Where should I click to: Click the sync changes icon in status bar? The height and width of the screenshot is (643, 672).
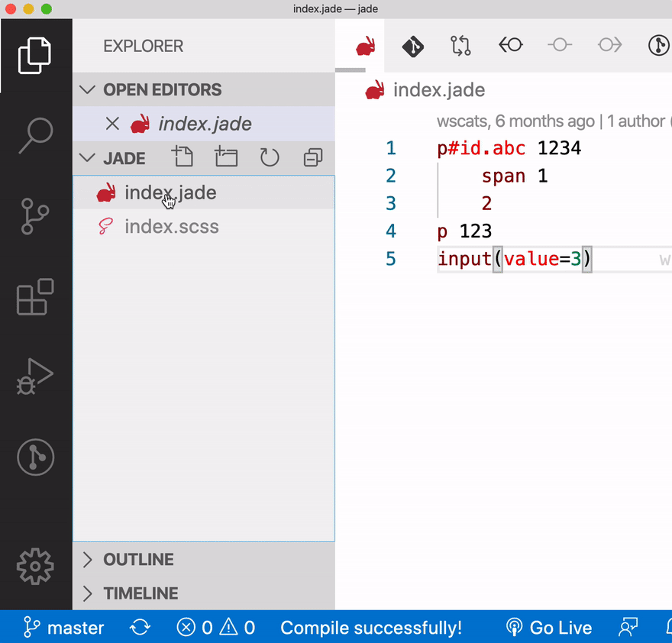pos(140,627)
